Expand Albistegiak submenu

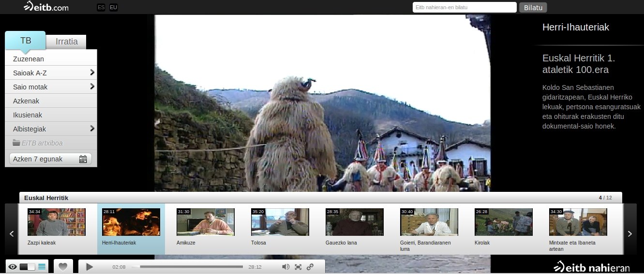(92, 129)
